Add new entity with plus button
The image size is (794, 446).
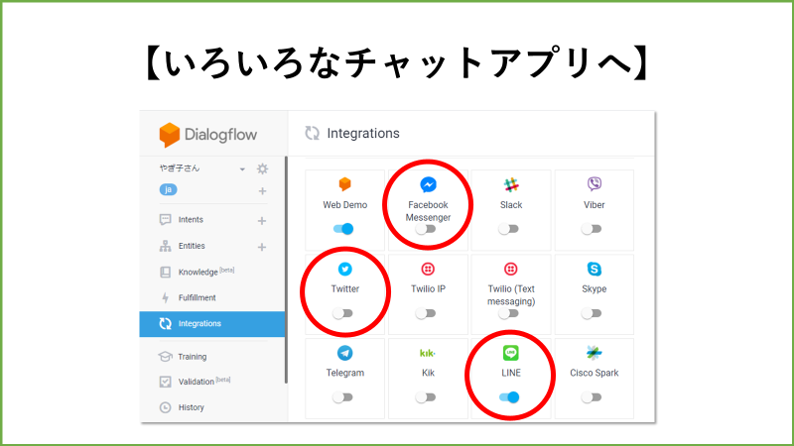click(262, 247)
